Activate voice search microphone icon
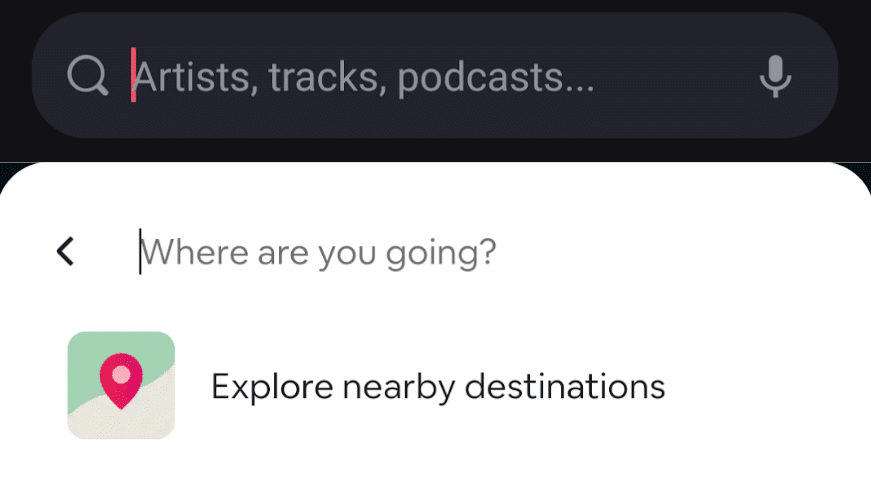Screen dimensions: 871x485 point(775,76)
